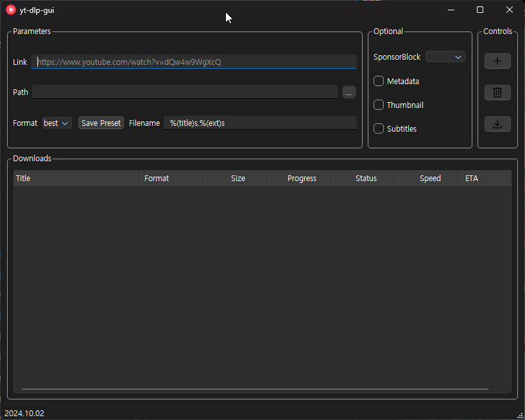Open path browse ellipsis button
The width and height of the screenshot is (525, 420).
click(349, 92)
